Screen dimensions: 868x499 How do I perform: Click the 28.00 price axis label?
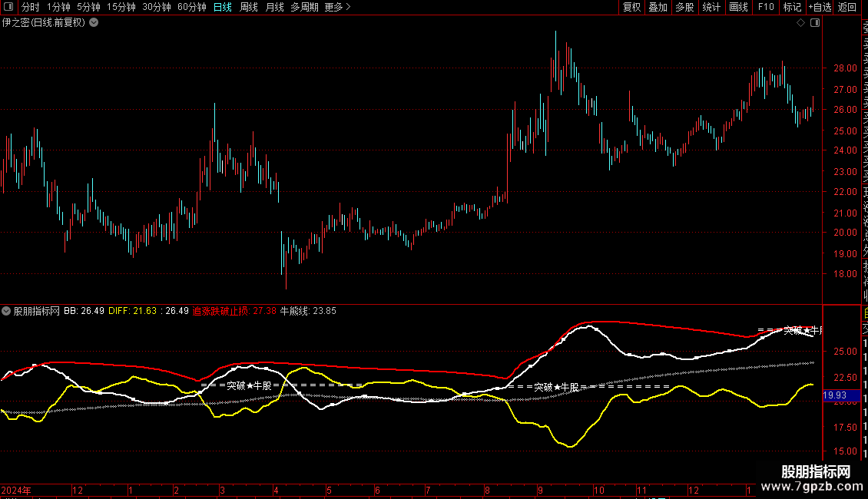click(845, 68)
